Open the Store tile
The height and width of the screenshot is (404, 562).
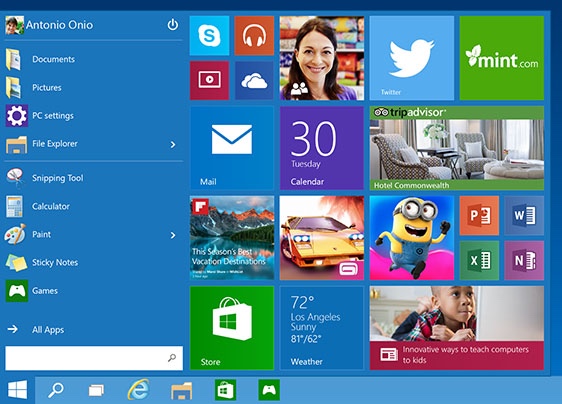[x=232, y=328]
